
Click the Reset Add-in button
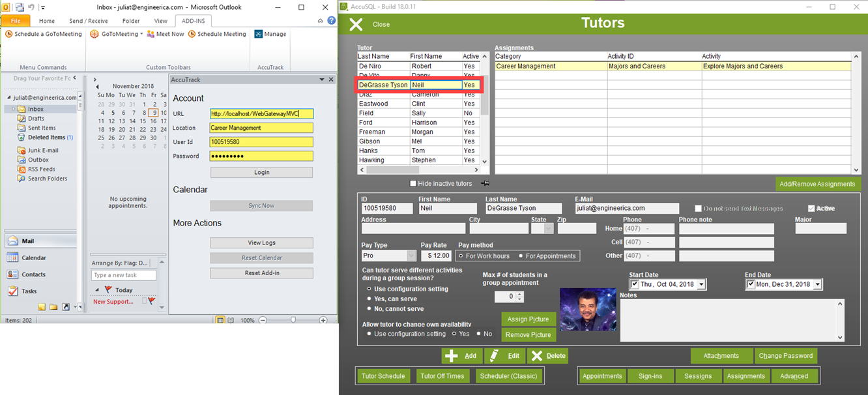click(261, 273)
